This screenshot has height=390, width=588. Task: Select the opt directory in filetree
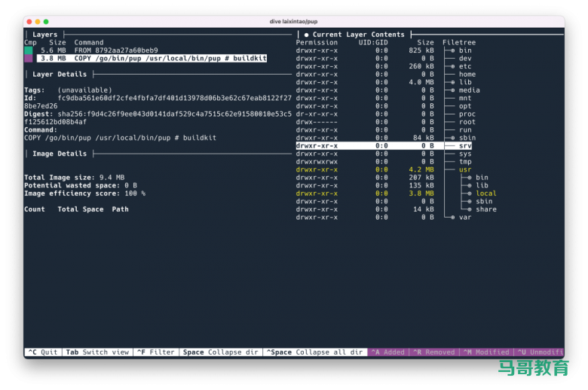tap(465, 106)
